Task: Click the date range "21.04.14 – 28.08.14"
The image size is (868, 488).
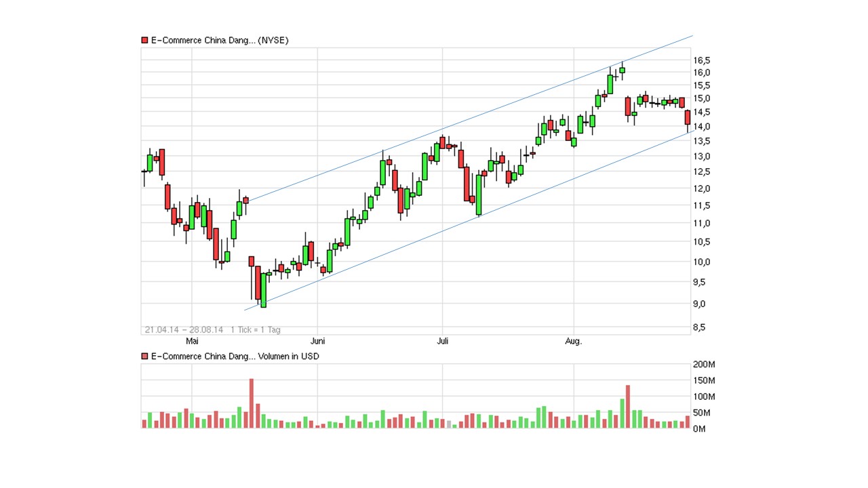Action: pos(184,330)
